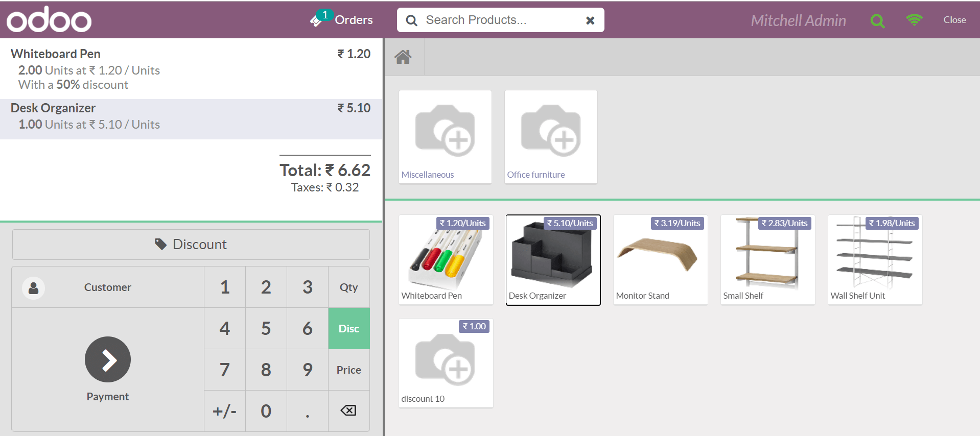
Task: Add Monitor Stand product to order
Action: coord(660,260)
